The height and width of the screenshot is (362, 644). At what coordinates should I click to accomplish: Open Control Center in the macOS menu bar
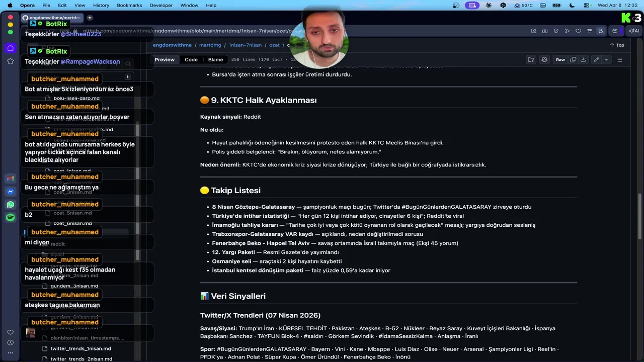coord(587,5)
